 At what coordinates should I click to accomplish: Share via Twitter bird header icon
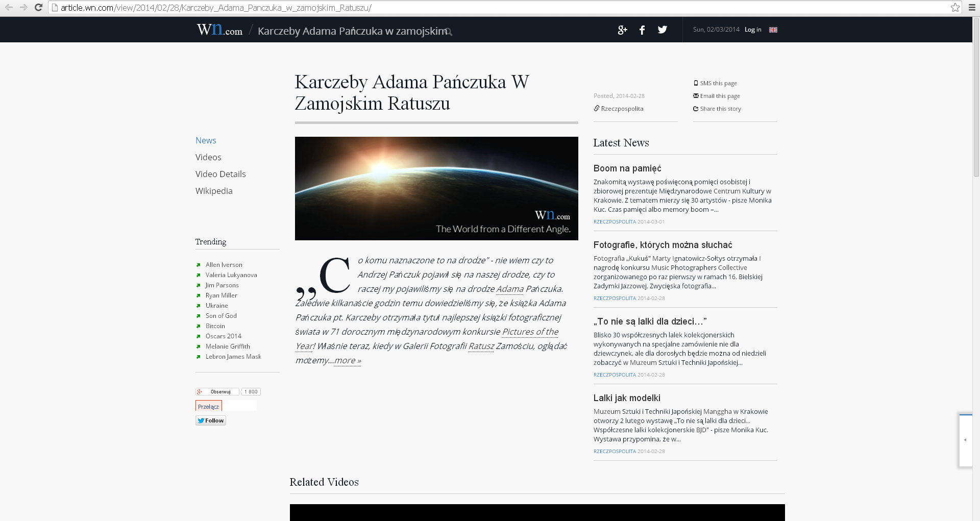coord(663,30)
